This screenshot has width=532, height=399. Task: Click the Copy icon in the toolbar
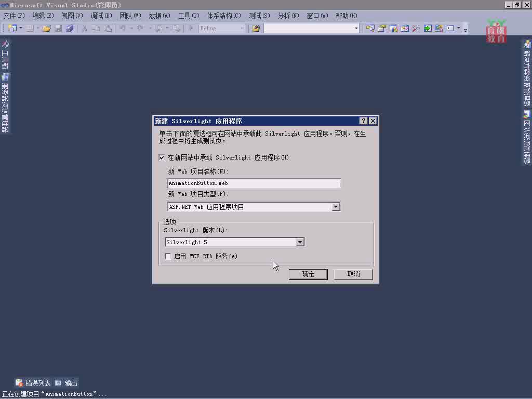coord(96,29)
